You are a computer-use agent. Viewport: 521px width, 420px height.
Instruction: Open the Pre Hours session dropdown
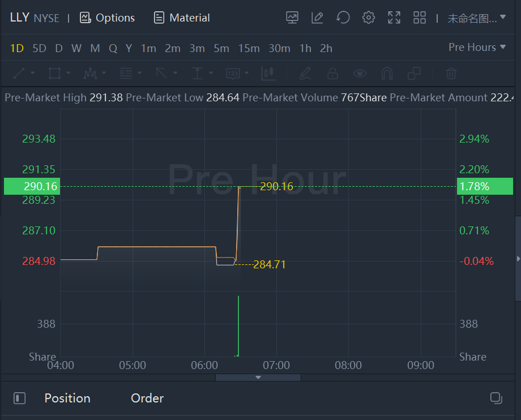pos(477,48)
